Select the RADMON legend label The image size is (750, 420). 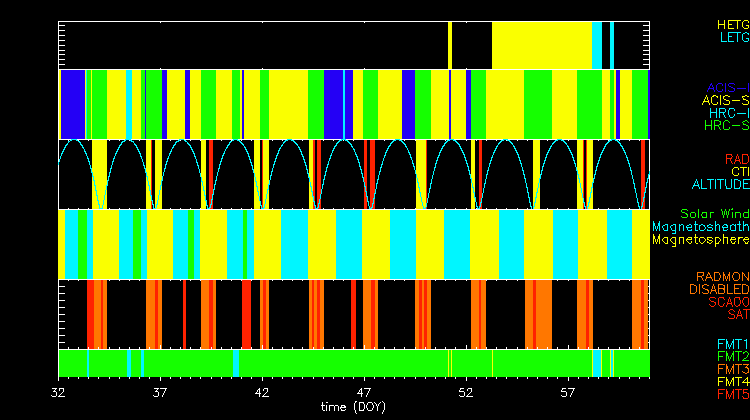(723, 276)
